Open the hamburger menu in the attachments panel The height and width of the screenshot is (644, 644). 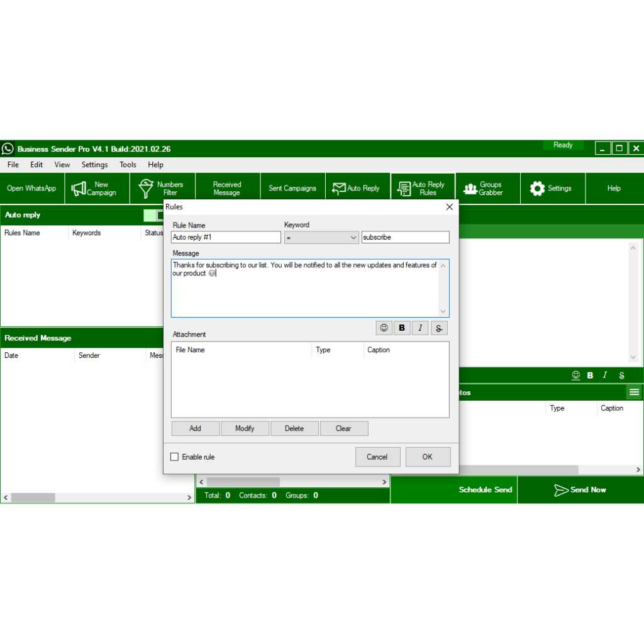(x=634, y=392)
